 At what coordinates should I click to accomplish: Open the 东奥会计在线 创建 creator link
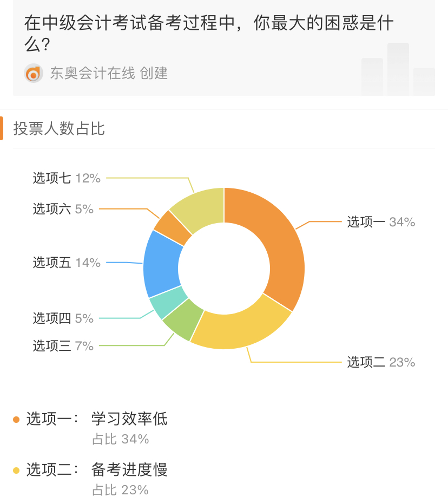109,73
